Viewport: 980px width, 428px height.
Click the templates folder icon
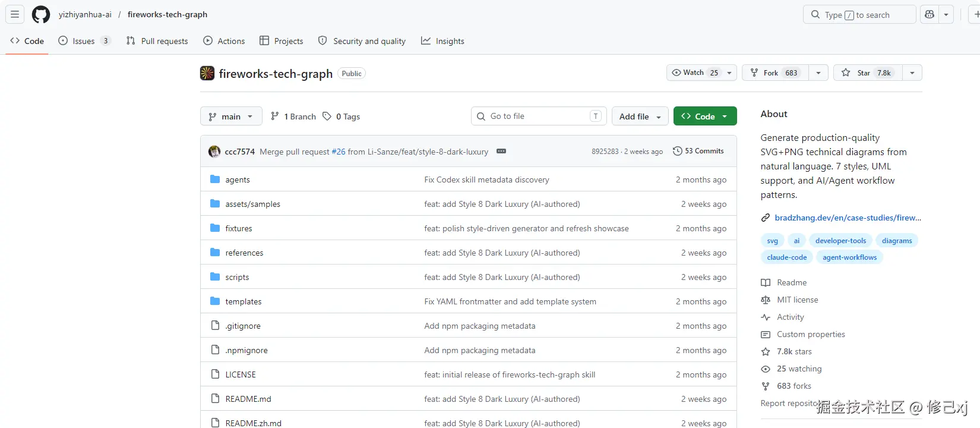coord(215,301)
